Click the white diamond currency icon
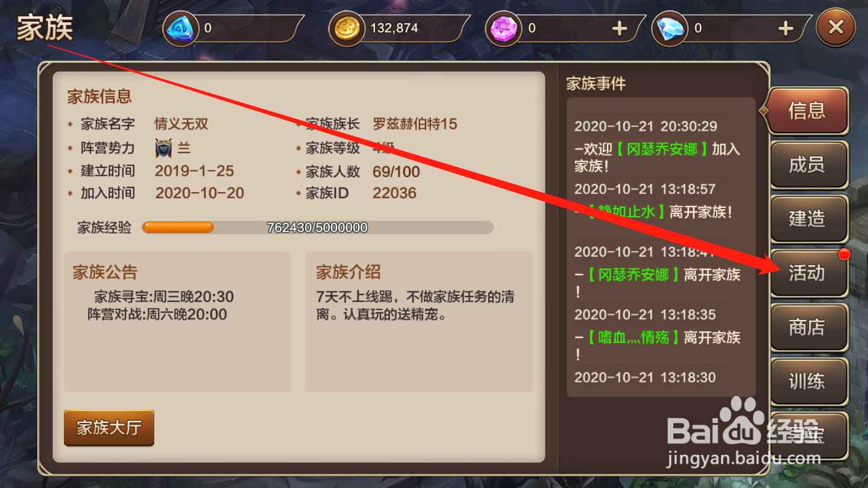This screenshot has width=868, height=488. tap(670, 28)
